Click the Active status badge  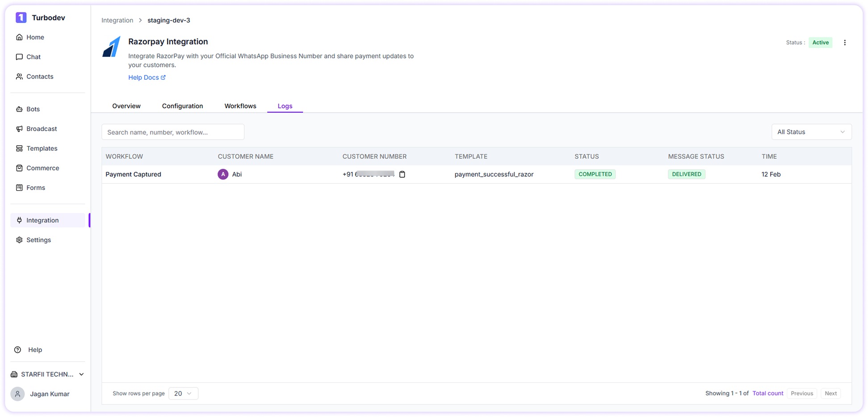click(x=821, y=42)
